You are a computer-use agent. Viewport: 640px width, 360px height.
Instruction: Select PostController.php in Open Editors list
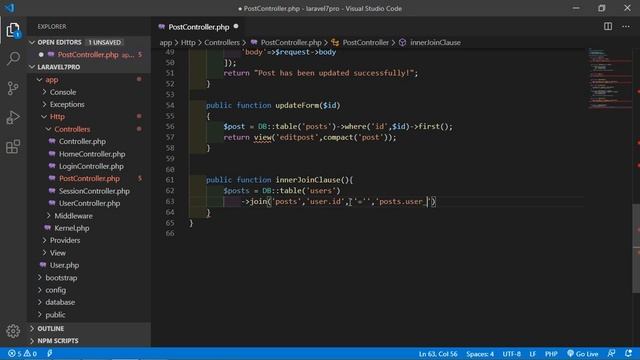coord(88,55)
